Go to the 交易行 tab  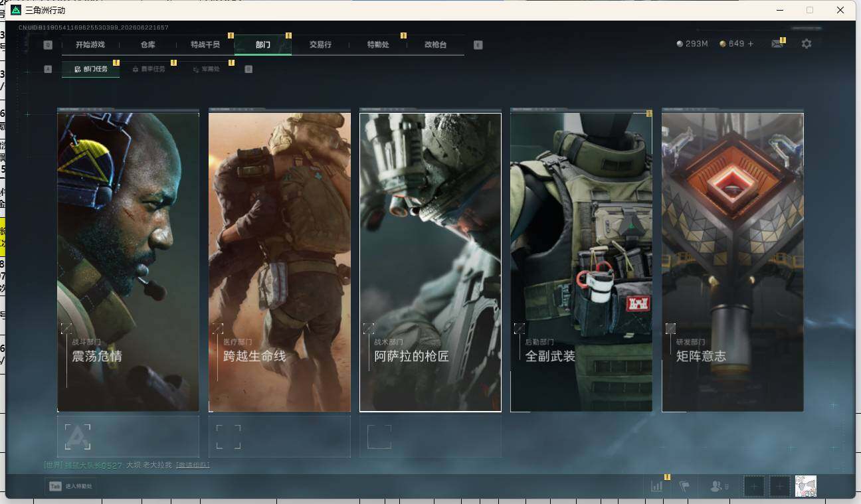(x=320, y=44)
